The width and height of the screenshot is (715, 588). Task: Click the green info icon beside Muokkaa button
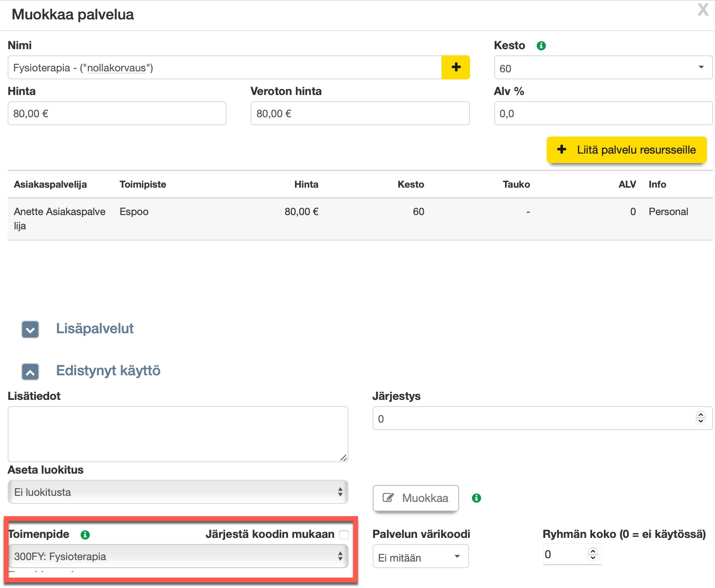[476, 498]
